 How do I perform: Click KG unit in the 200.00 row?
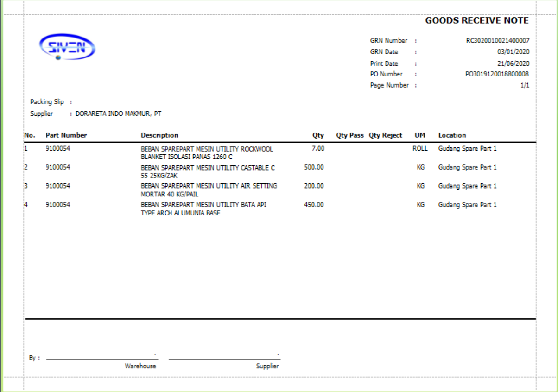click(x=421, y=186)
